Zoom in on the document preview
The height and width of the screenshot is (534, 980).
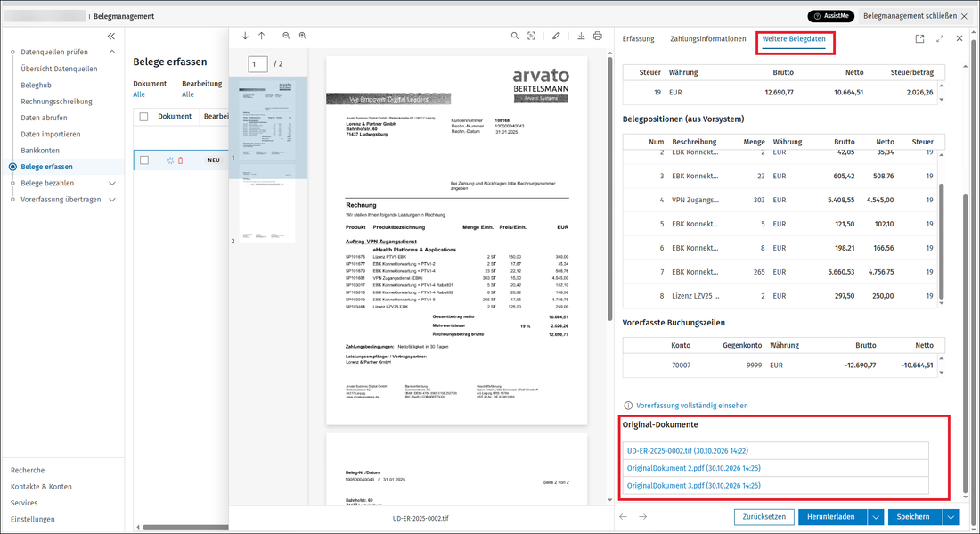coord(303,37)
